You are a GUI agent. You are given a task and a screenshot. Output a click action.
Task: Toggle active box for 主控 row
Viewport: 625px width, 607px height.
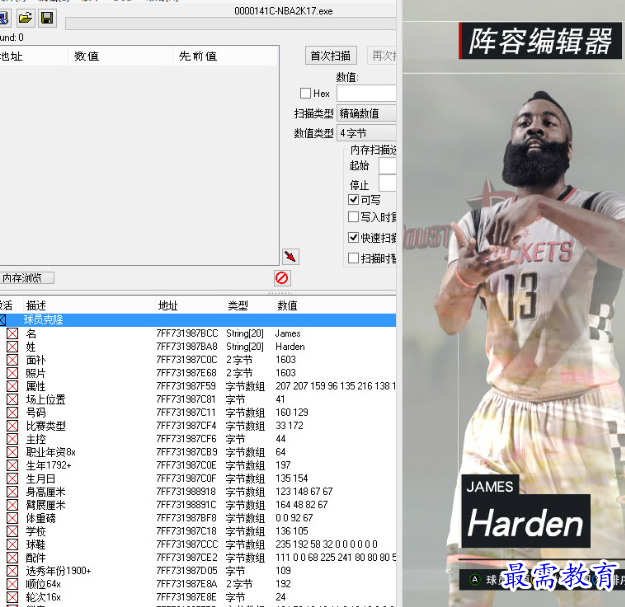click(x=12, y=439)
